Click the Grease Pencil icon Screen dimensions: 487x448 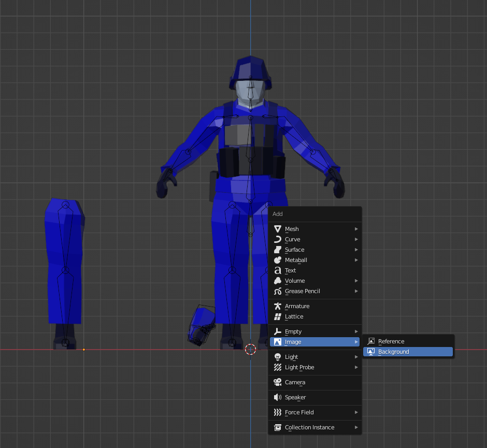[x=278, y=291]
